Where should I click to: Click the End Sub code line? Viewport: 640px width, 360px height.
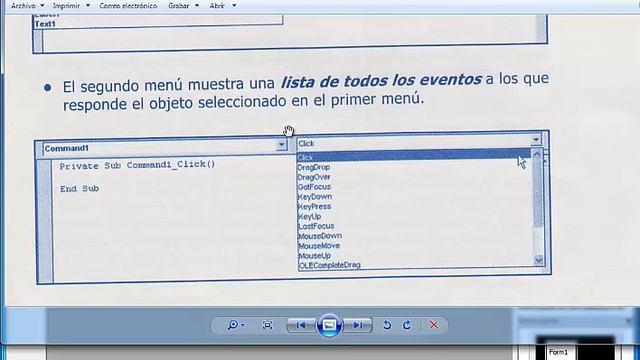(80, 189)
